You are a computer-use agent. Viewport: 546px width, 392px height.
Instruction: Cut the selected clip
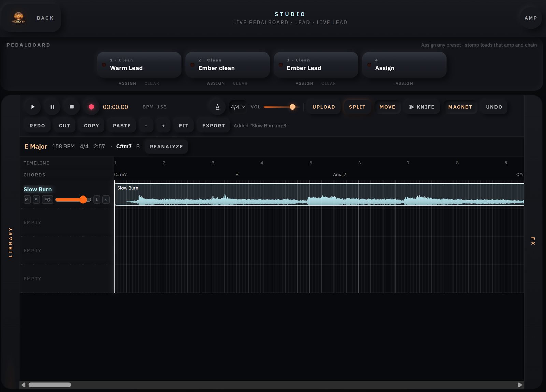pos(64,126)
